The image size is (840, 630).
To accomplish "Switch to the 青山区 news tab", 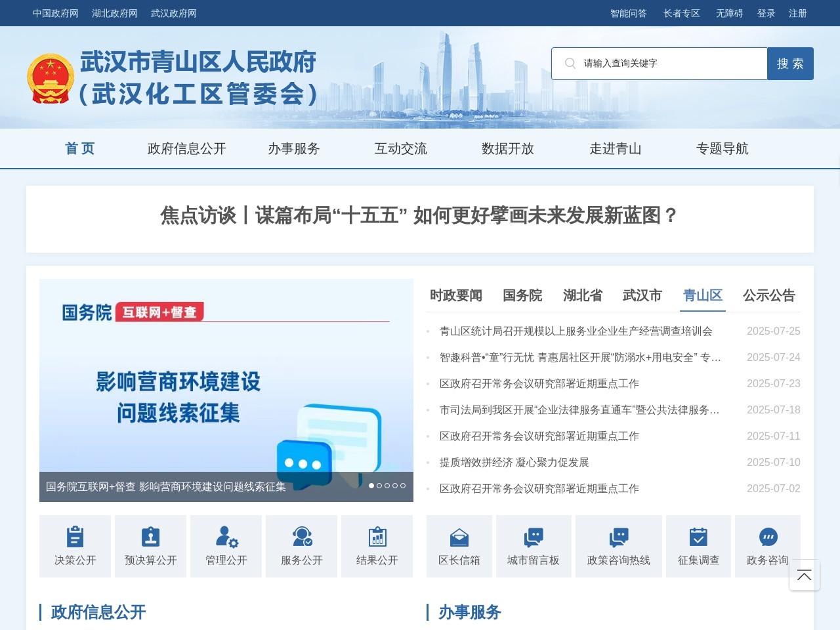I will 703,295.
